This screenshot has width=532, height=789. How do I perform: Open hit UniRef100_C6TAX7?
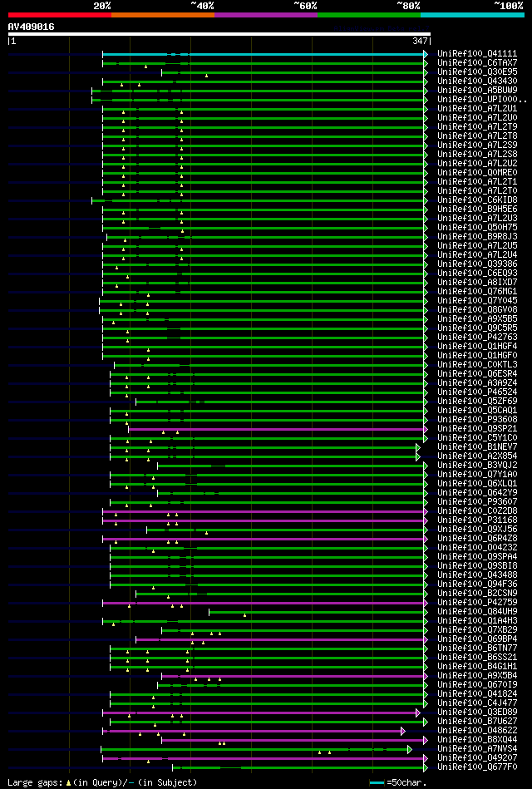[477, 63]
